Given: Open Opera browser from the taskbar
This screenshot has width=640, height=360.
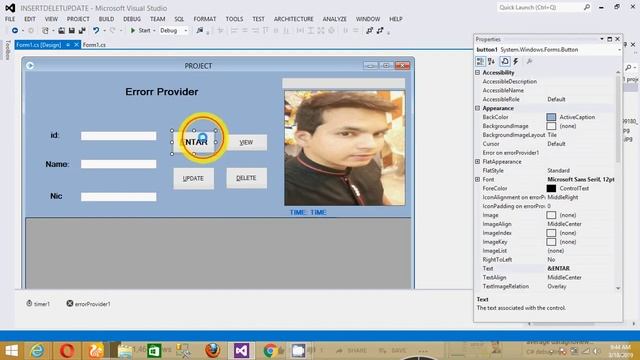Looking at the screenshot, I should (x=67, y=351).
